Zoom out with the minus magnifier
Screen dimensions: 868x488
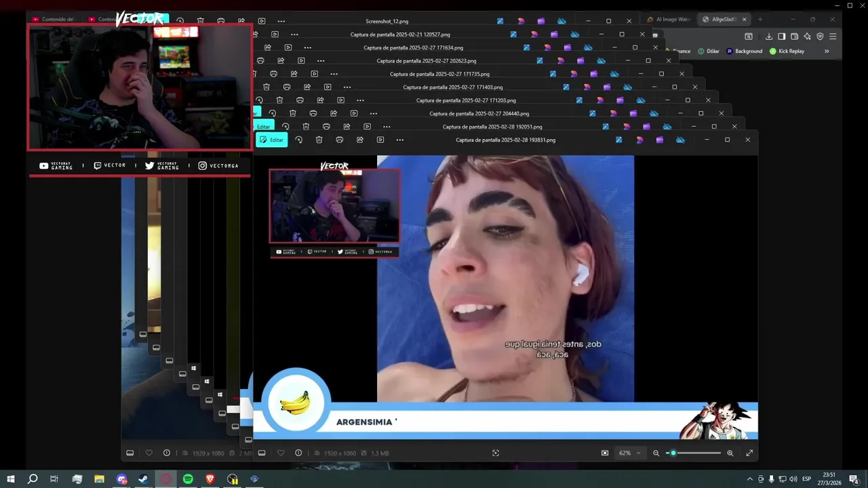pos(656,453)
